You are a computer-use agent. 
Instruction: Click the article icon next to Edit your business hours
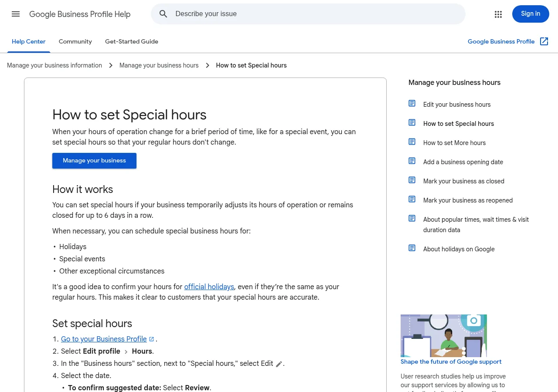412,103
